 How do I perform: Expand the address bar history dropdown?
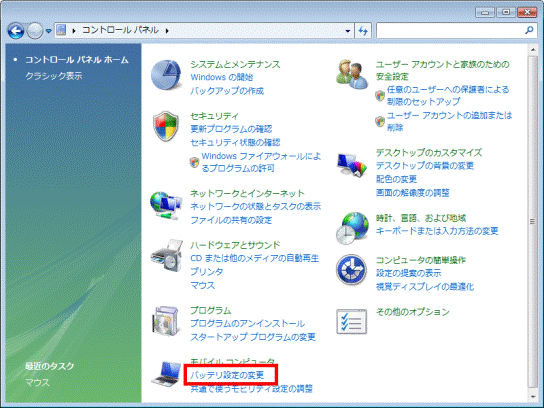pyautogui.click(x=348, y=31)
